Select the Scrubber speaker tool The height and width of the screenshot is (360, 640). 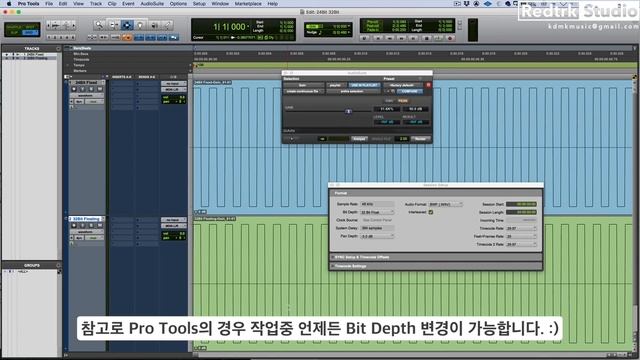pyautogui.click(x=154, y=25)
